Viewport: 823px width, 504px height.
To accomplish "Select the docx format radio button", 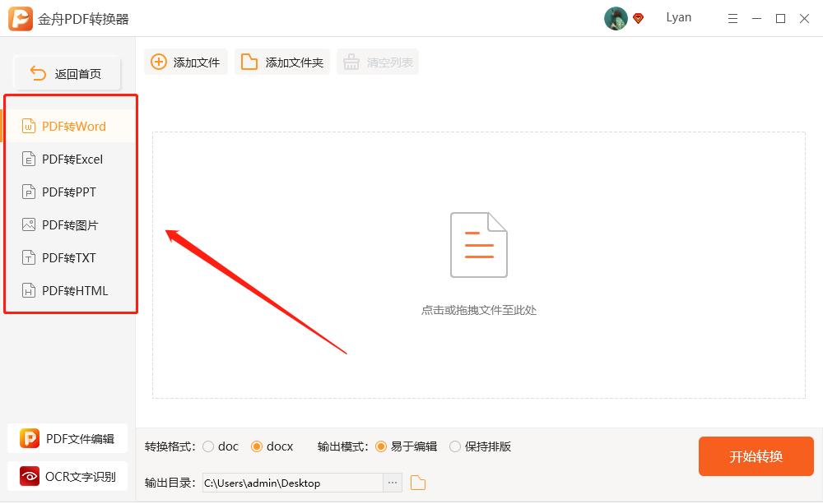I will coord(257,446).
